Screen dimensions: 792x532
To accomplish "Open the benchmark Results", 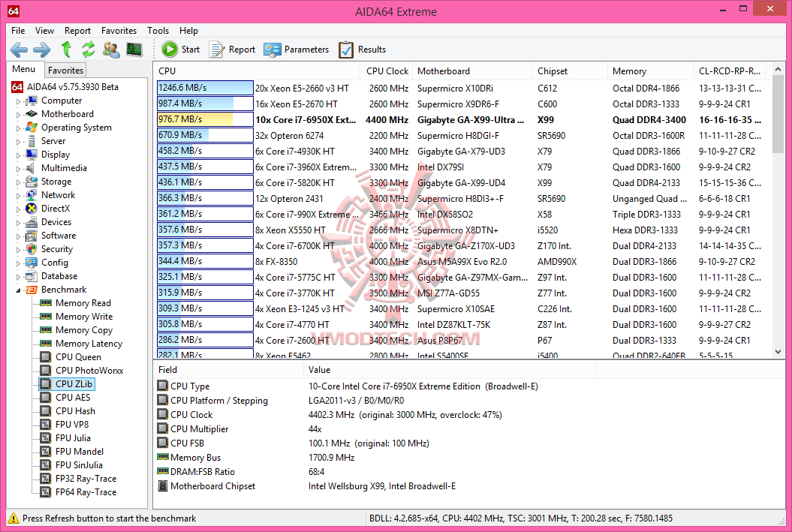I will [x=362, y=50].
